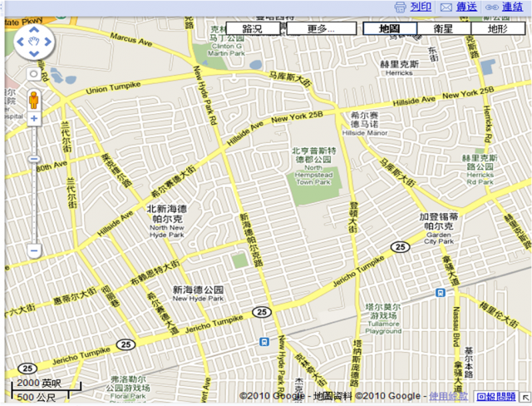The image size is (532, 406).
Task: Open the 使用條款 terms of use link
Action: pyautogui.click(x=449, y=396)
